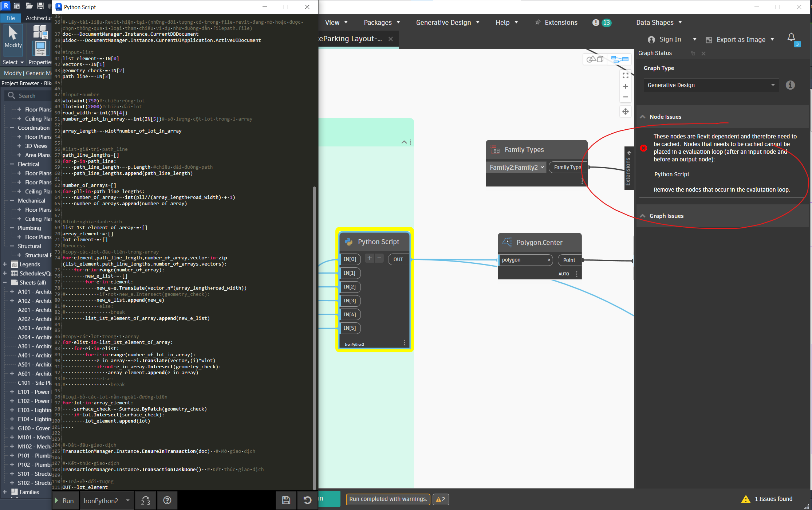Screen dimensions: 812x510
Task: Switch to 3D background geometry view
Action: coord(595,59)
